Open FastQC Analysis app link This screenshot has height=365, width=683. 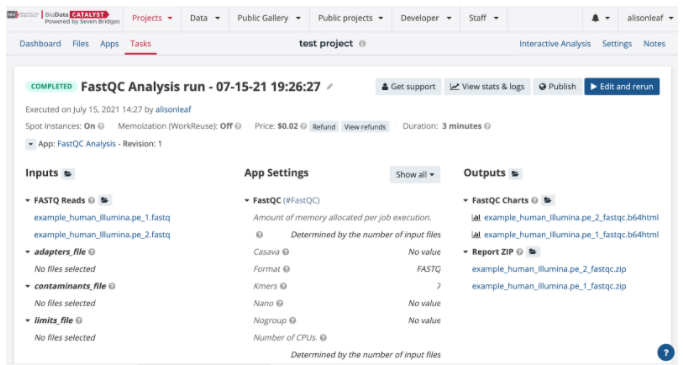[86, 144]
